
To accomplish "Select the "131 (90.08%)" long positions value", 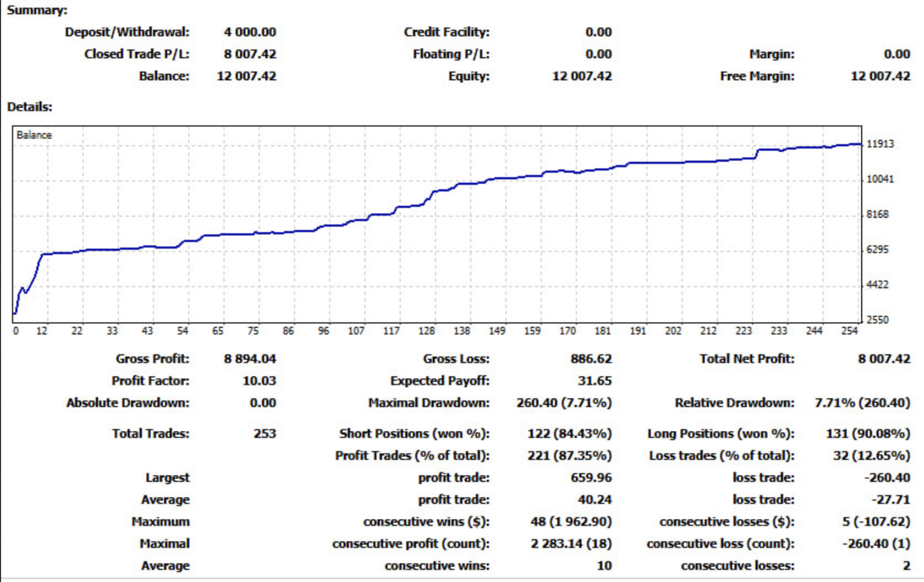I will click(868, 434).
